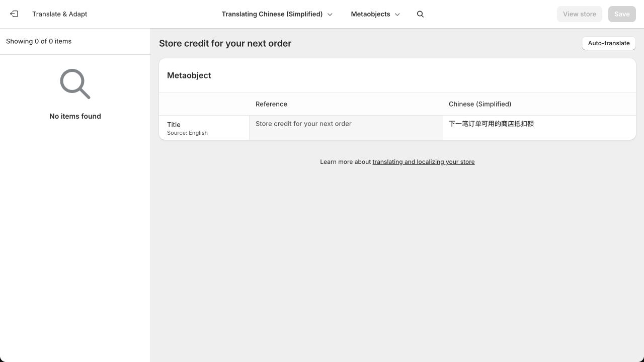Click the Save button
The height and width of the screenshot is (362, 644).
pyautogui.click(x=622, y=14)
